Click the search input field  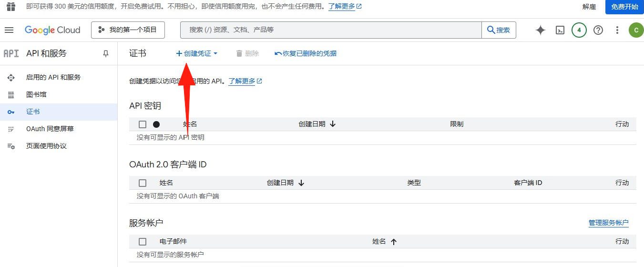pyautogui.click(x=331, y=30)
